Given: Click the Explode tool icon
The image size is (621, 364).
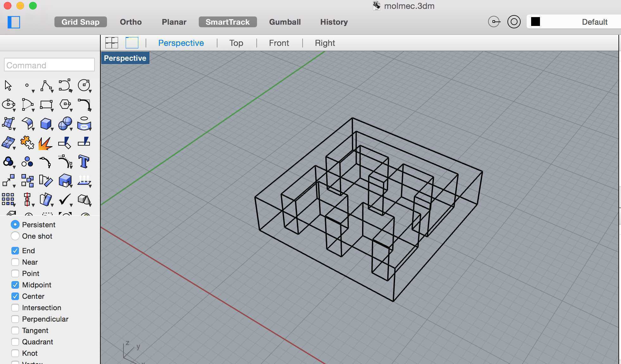Looking at the screenshot, I should click(46, 143).
